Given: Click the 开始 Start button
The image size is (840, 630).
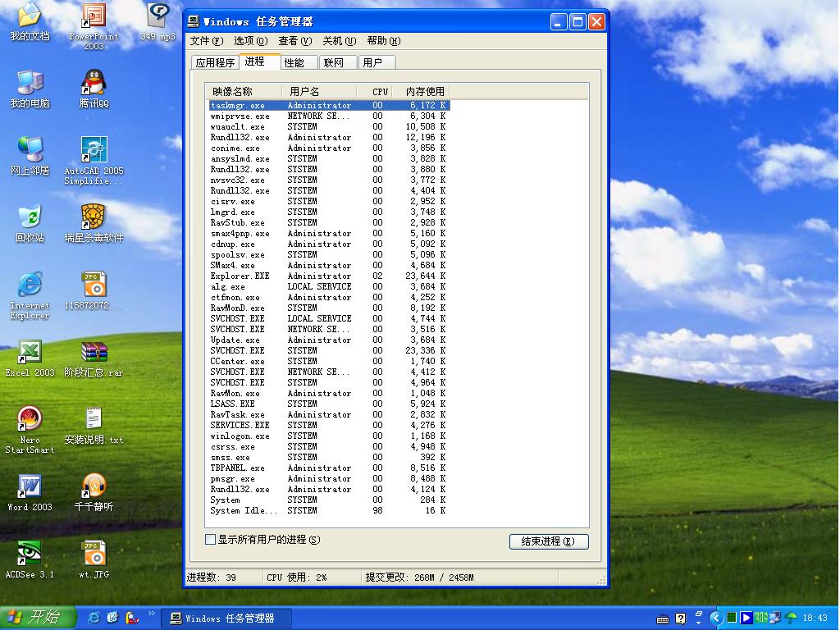Looking at the screenshot, I should click(39, 618).
